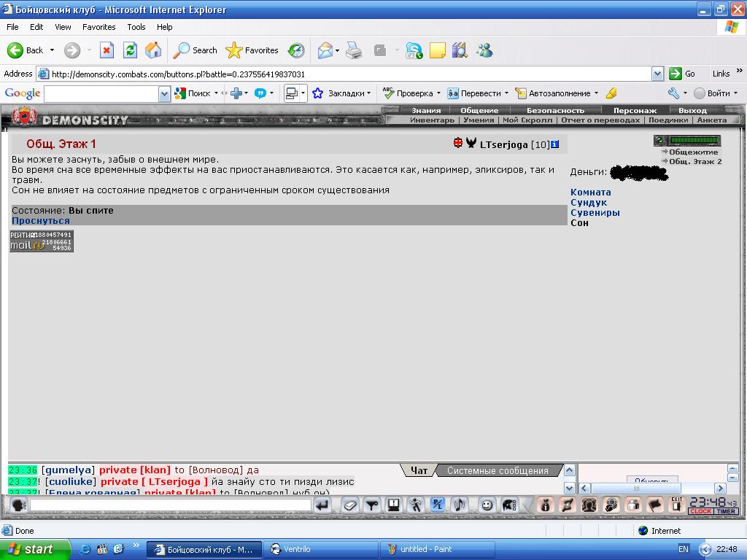Screen dimensions: 747x560
Task: Click the TIMER button under game time
Action: pyautogui.click(x=726, y=511)
